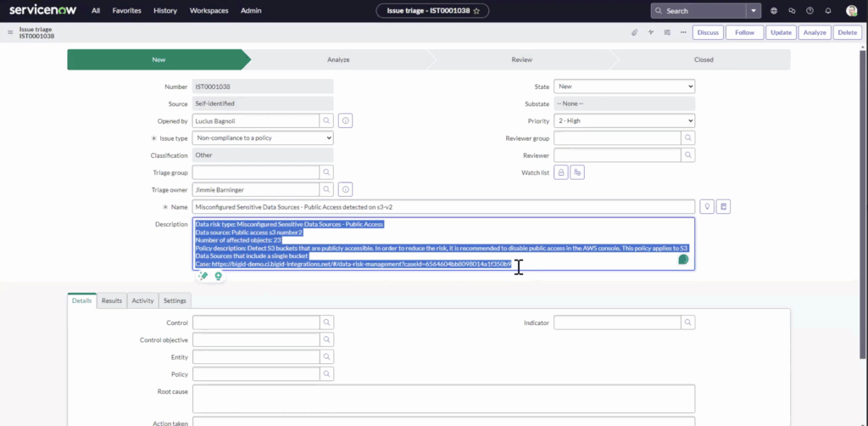Switch to the Activity tab
The height and width of the screenshot is (426, 868).
142,300
